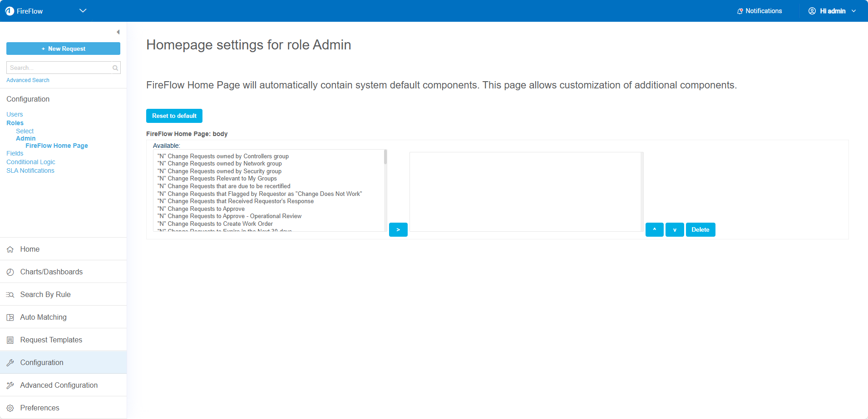Select Users in the Configuration tree

coord(15,114)
